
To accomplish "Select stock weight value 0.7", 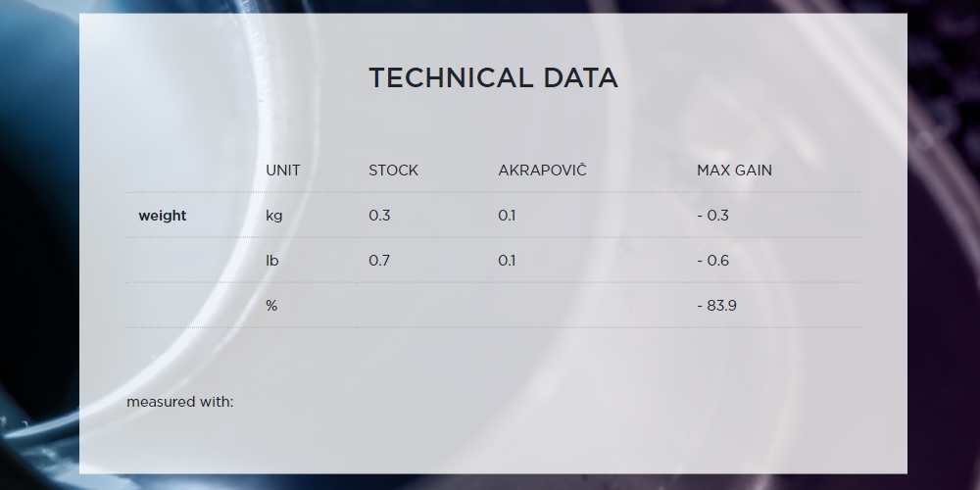I will click(379, 261).
